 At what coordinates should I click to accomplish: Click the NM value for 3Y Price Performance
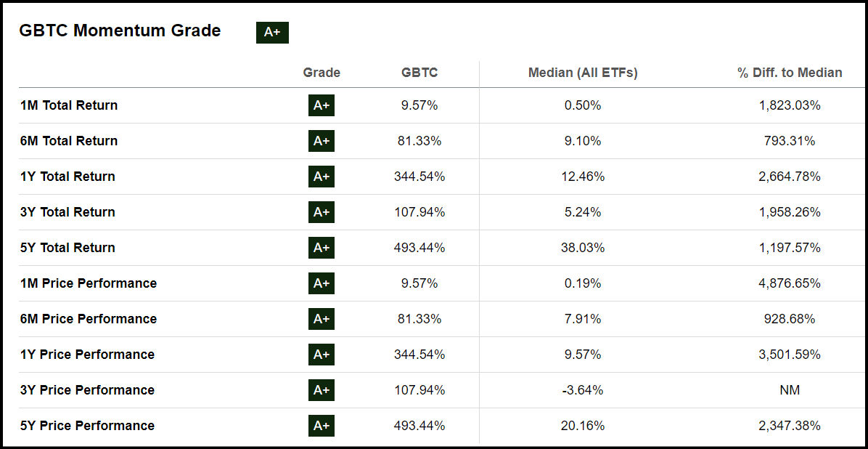coord(790,390)
